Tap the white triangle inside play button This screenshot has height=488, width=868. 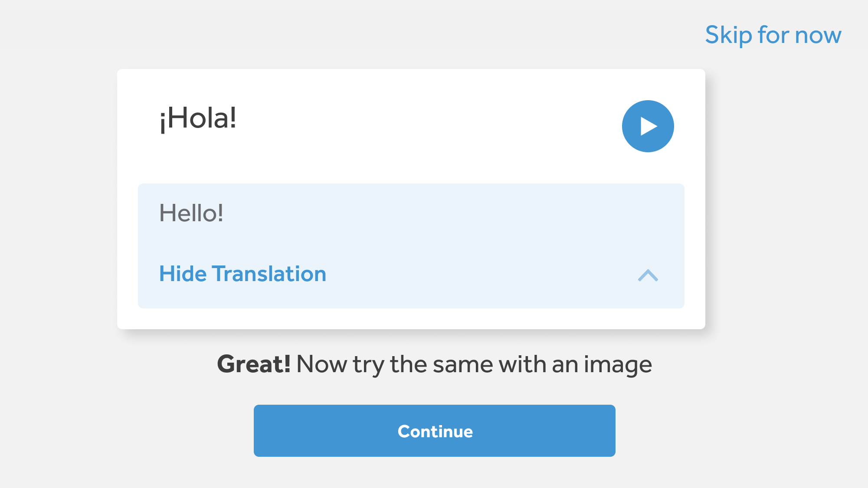[x=649, y=126]
